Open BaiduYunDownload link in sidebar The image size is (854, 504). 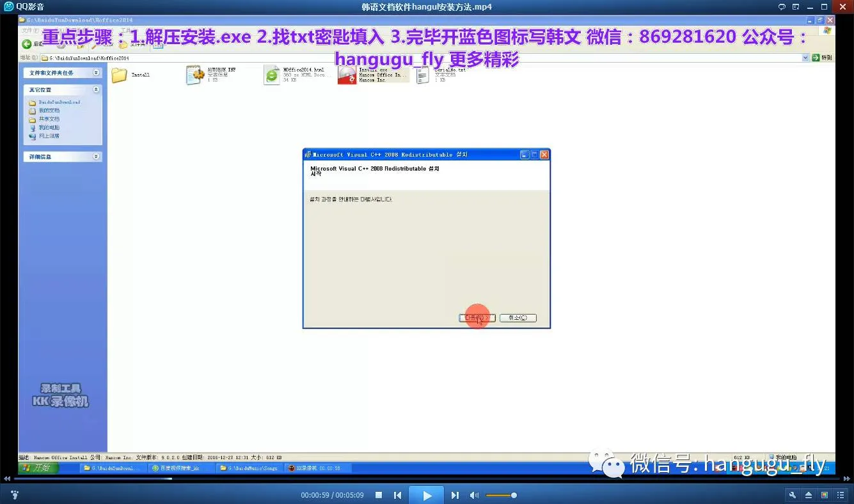tap(59, 102)
